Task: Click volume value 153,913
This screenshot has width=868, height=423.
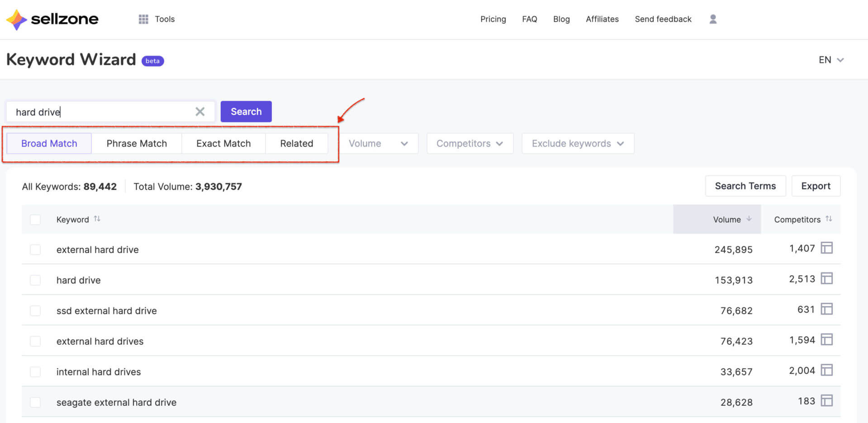Action: [734, 280]
